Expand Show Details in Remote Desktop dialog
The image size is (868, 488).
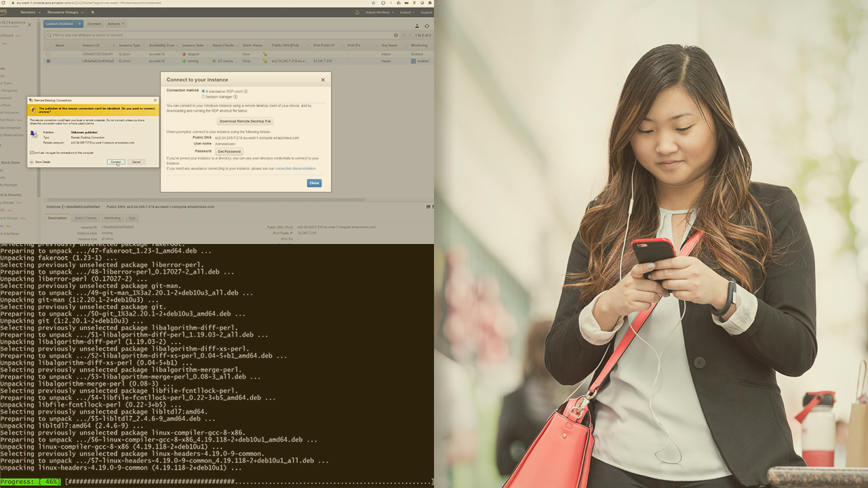[32, 162]
